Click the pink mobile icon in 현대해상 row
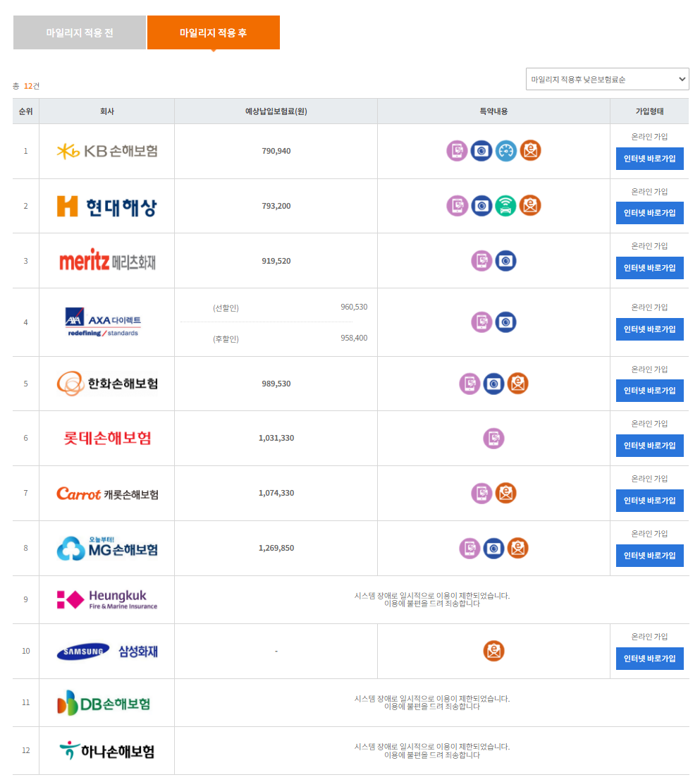The width and height of the screenshot is (700, 782). tap(457, 205)
